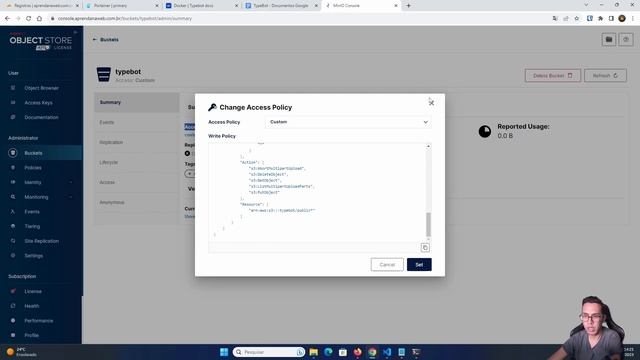This screenshot has width=640, height=360.
Task: Collapse the sidebar menu toggle
Action: click(75, 32)
